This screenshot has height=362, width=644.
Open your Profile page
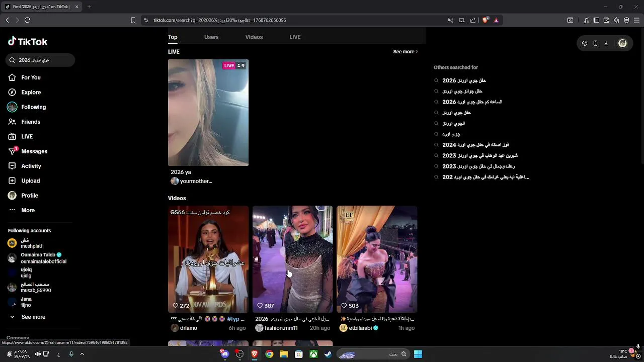pos(23,196)
